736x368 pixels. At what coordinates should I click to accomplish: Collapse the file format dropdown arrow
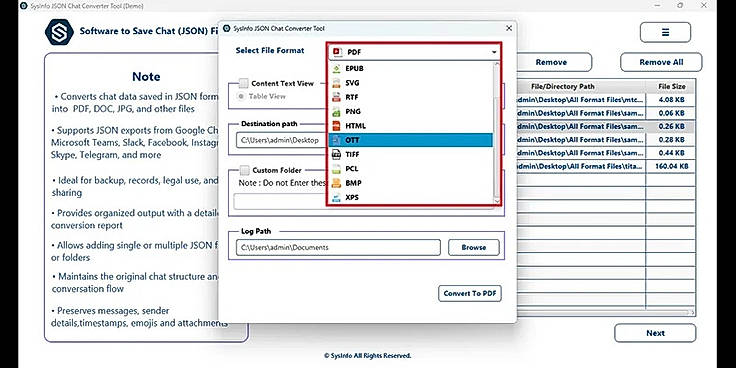pyautogui.click(x=494, y=52)
